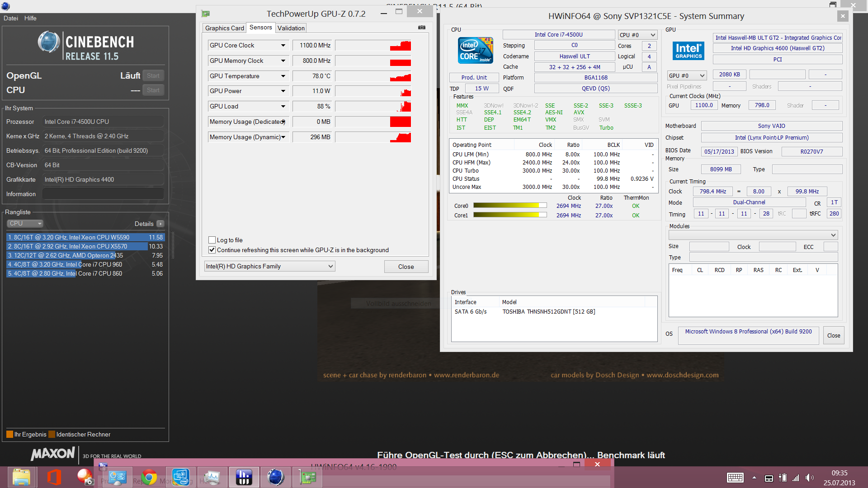Switch to the Graphics Card tab
Image resolution: width=868 pixels, height=488 pixels.
(224, 28)
